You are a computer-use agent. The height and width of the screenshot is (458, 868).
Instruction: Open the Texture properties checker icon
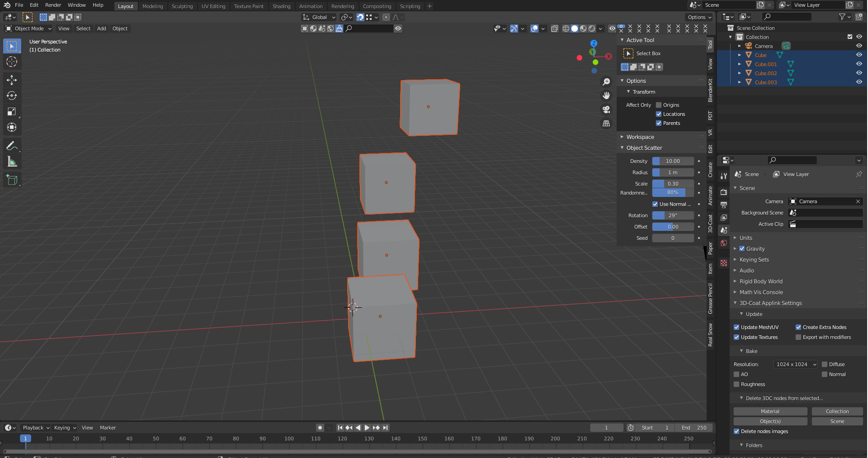click(x=724, y=263)
